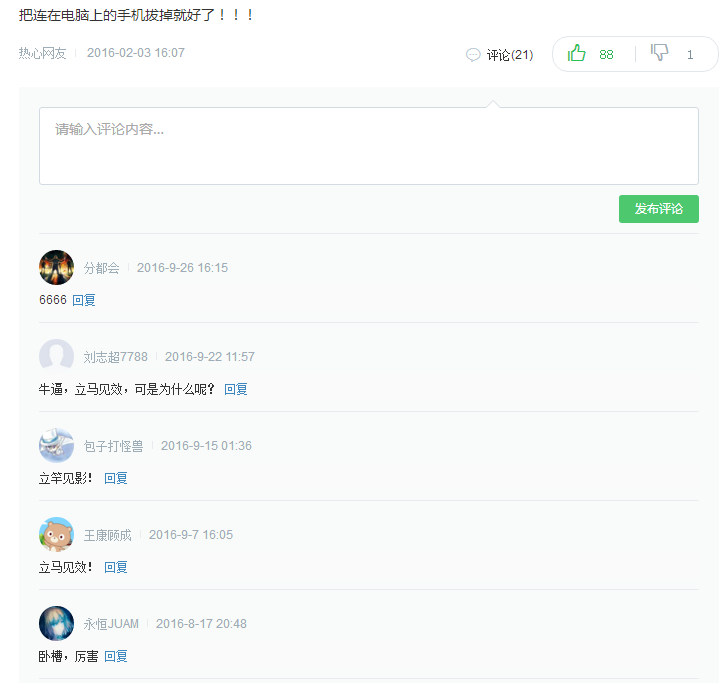Reply to the 6666 comment
This screenshot has width=720, height=683.
pyautogui.click(x=84, y=300)
